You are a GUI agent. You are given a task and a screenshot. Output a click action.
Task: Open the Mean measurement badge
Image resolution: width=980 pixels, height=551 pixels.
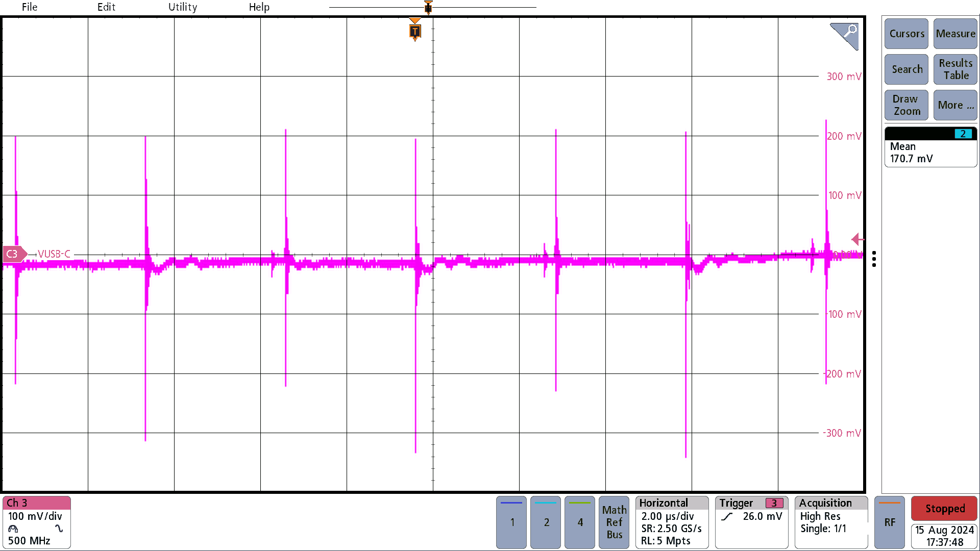click(930, 147)
